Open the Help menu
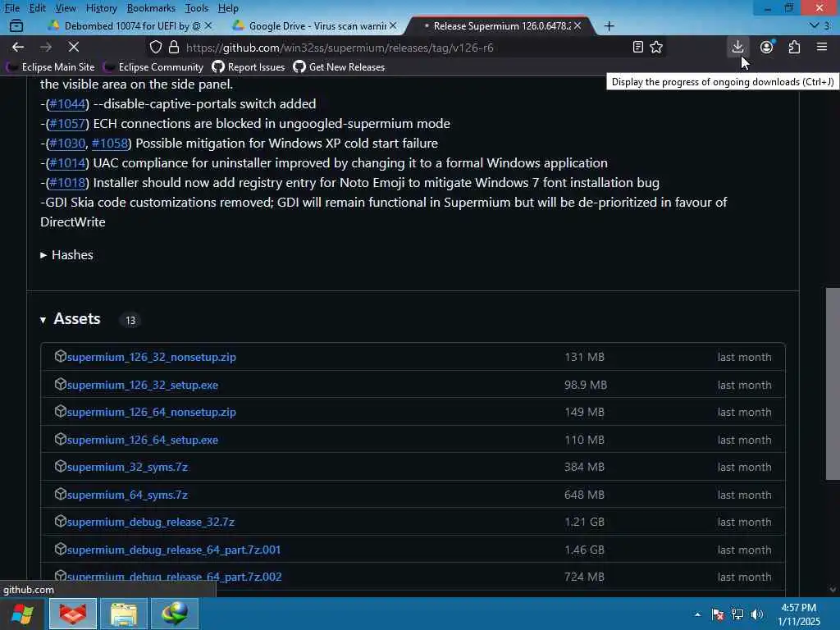The image size is (840, 630). point(228,8)
